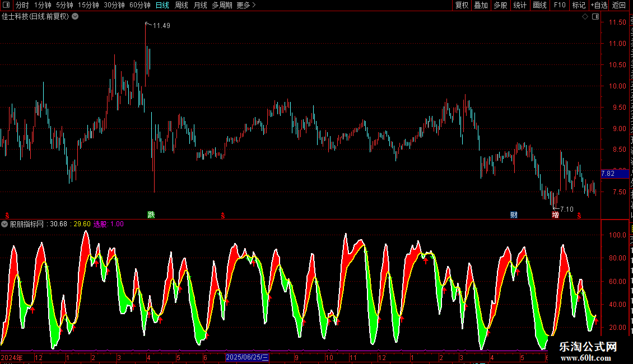Activate the 画线 drawing tools
The height and width of the screenshot is (364, 633).
click(540, 5)
